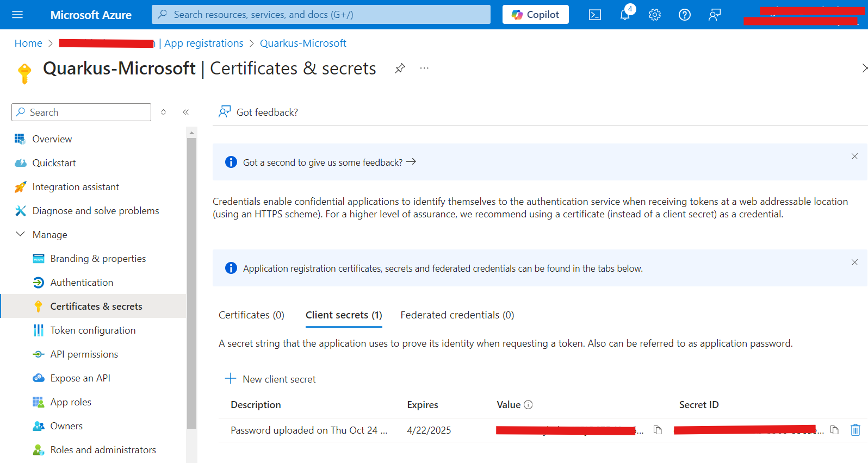Click New client secret
This screenshot has height=463, width=868.
270,379
